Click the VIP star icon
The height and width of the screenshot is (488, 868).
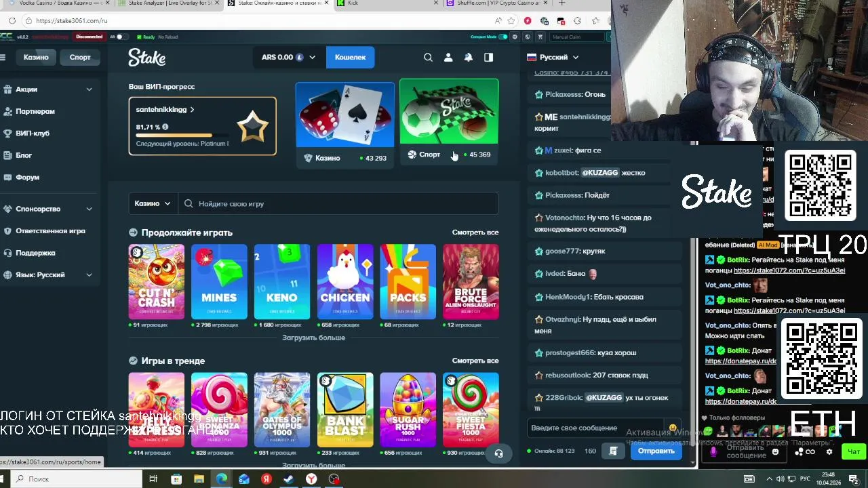[x=252, y=126]
